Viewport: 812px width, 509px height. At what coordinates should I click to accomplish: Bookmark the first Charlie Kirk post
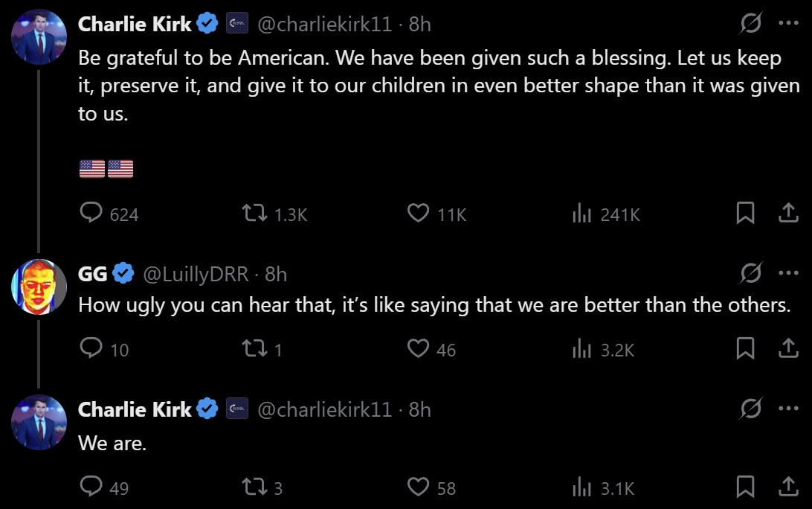pyautogui.click(x=745, y=214)
